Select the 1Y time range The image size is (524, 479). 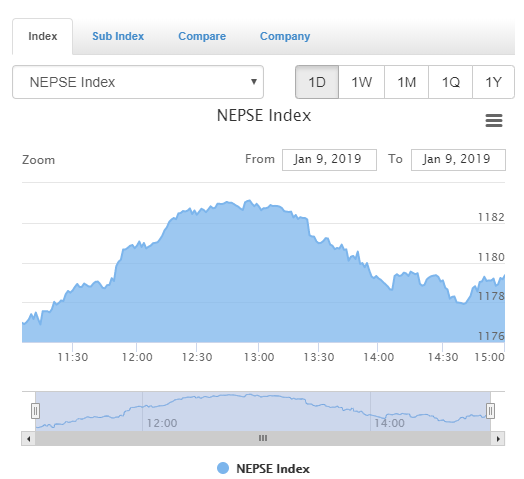pyautogui.click(x=494, y=82)
